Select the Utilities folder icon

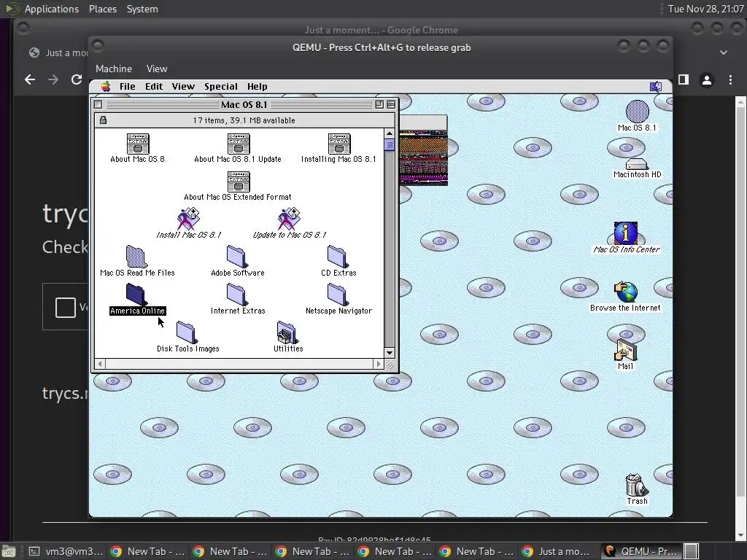coord(287,332)
